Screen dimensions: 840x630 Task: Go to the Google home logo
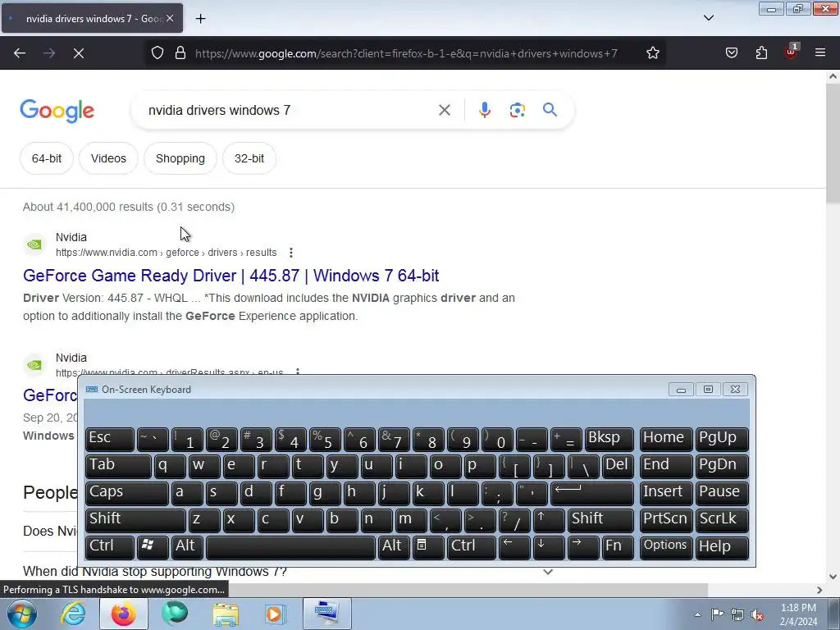(57, 111)
